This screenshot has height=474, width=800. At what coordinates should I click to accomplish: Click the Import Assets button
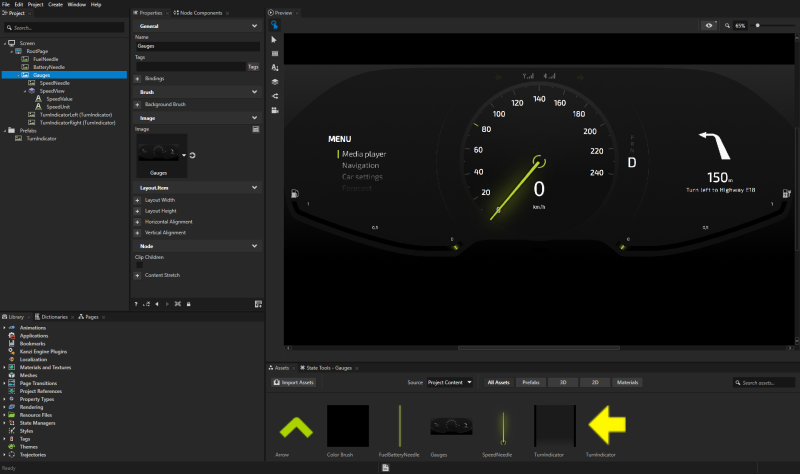295,382
